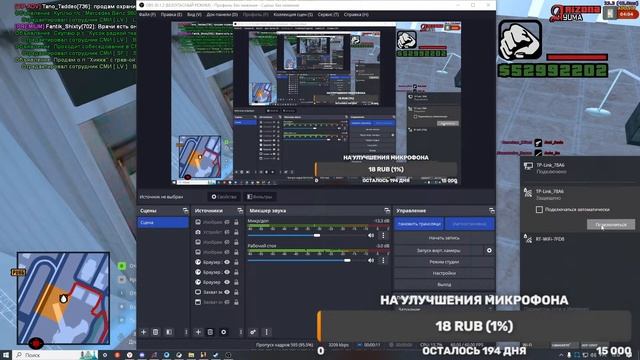
Task: Lock the Захват эк source
Action: (236, 292)
